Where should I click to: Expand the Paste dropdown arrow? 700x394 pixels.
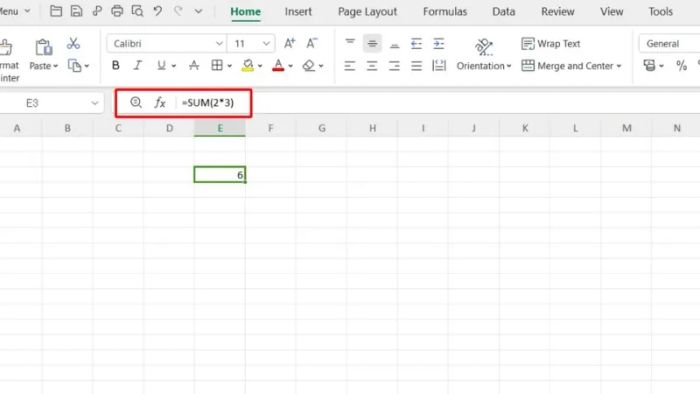(x=55, y=66)
